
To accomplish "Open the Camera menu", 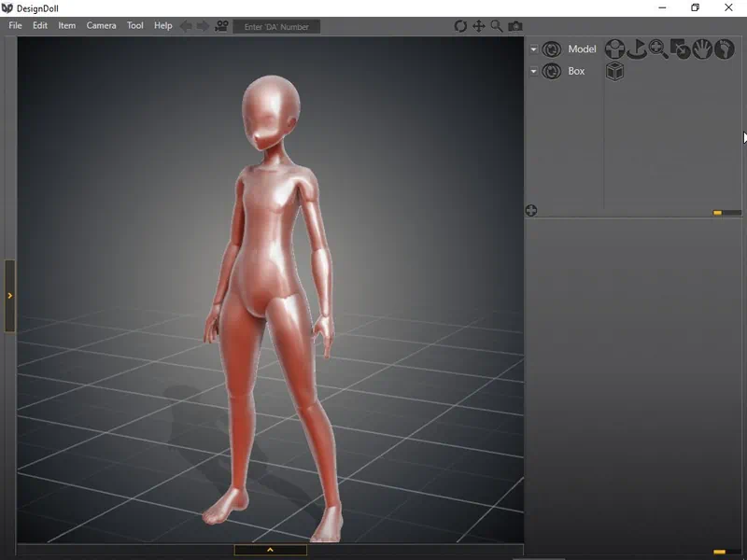I will (101, 26).
